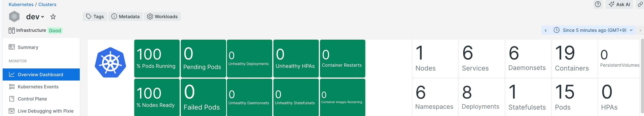The width and height of the screenshot is (644, 116).
Task: Click the 0 Container Restarts tile
Action: pyautogui.click(x=342, y=58)
